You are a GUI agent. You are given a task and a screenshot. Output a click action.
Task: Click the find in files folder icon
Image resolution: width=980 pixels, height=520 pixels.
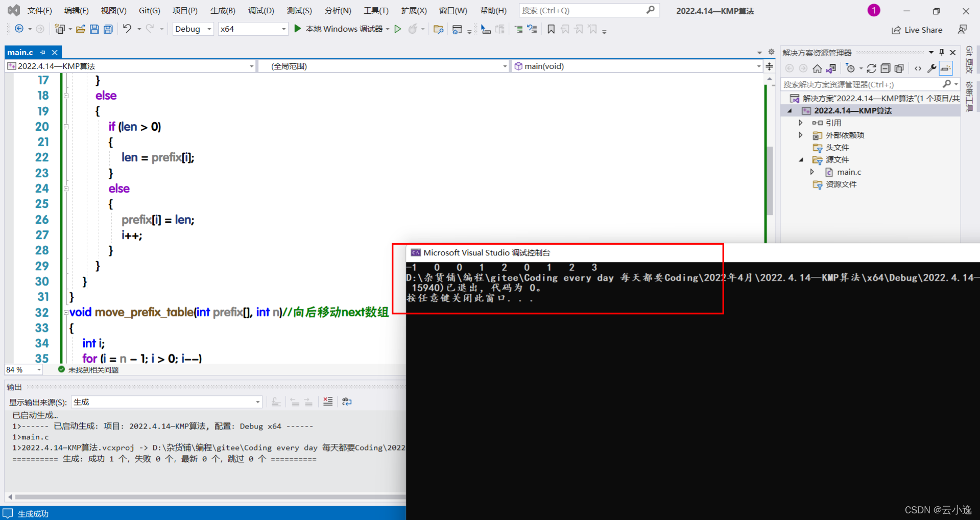click(438, 29)
